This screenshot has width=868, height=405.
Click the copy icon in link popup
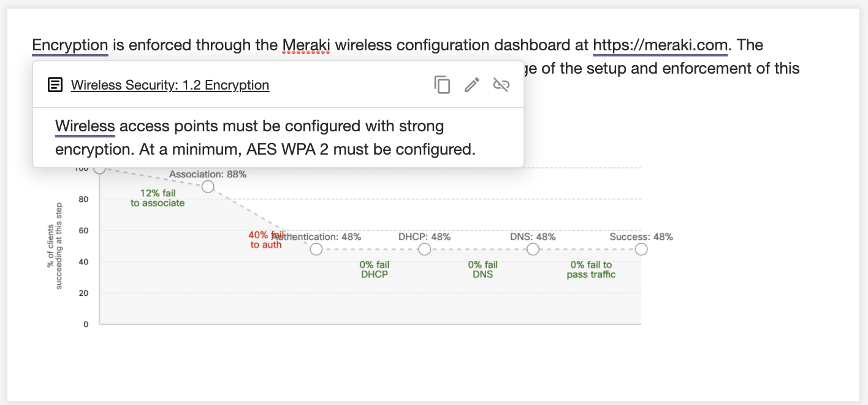tap(442, 85)
